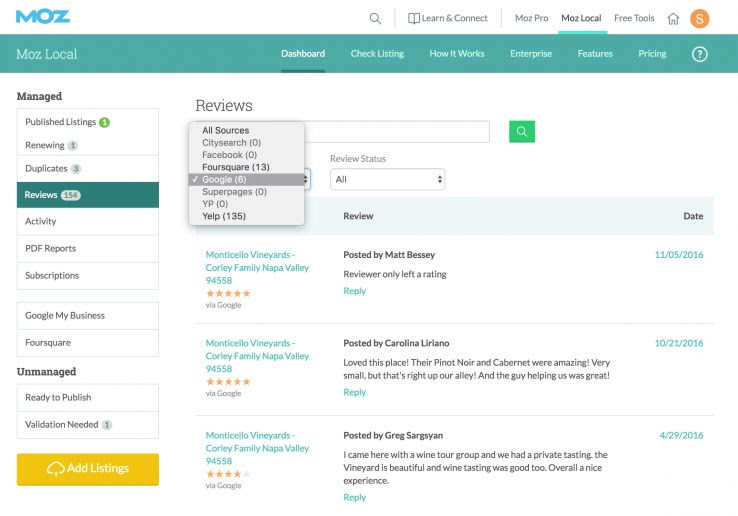Image resolution: width=738 pixels, height=516 pixels.
Task: Open Monticello Vineyards listing by Matt Bessey review
Action: click(x=257, y=267)
